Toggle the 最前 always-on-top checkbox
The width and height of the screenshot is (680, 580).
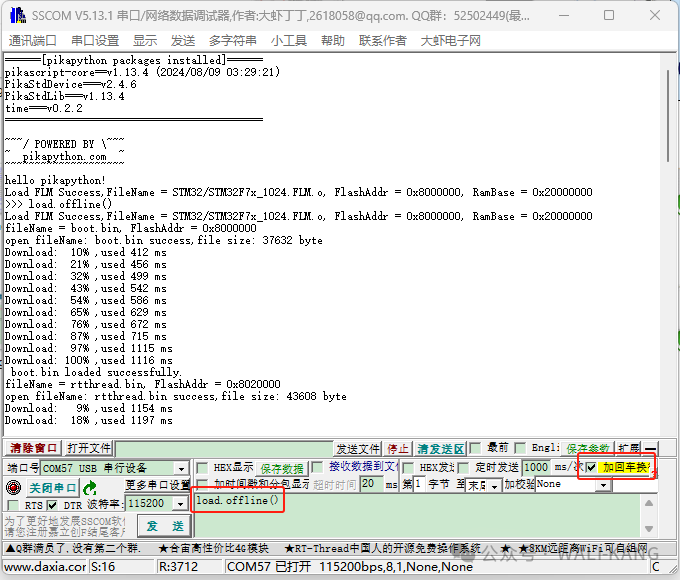(475, 448)
